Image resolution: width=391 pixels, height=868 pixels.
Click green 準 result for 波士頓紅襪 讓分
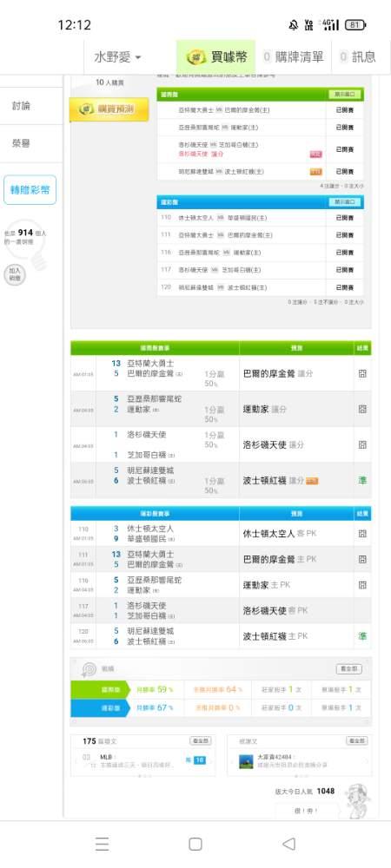pyautogui.click(x=362, y=481)
